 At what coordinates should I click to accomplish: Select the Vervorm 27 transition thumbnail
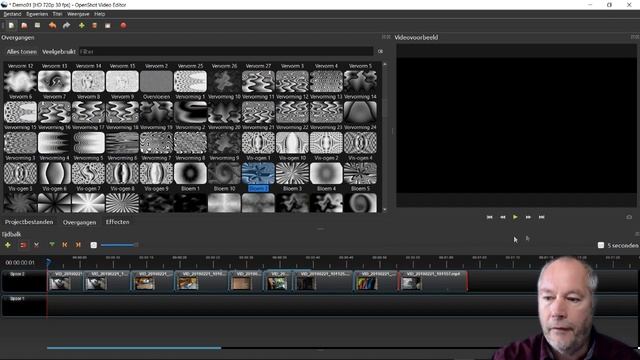pos(258,81)
